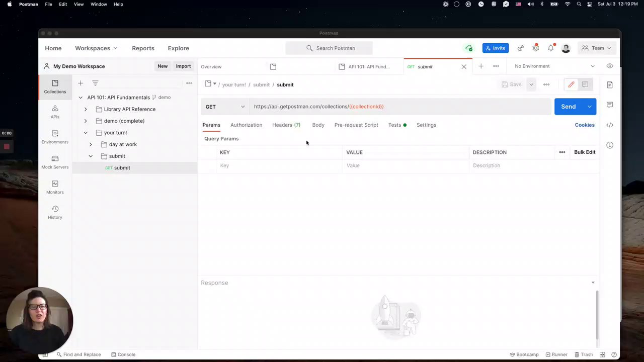Image resolution: width=644 pixels, height=362 pixels.
Task: Open the Cookies link
Action: click(x=585, y=125)
